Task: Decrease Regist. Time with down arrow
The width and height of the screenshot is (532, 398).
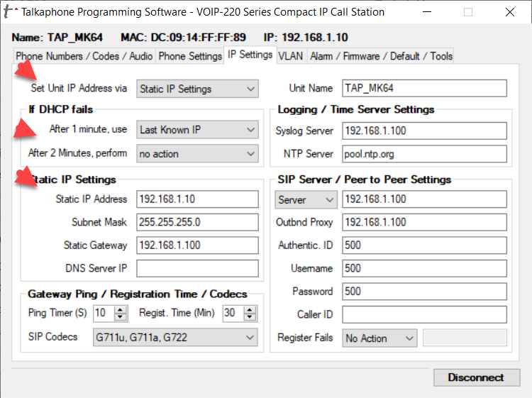Action: (250, 317)
